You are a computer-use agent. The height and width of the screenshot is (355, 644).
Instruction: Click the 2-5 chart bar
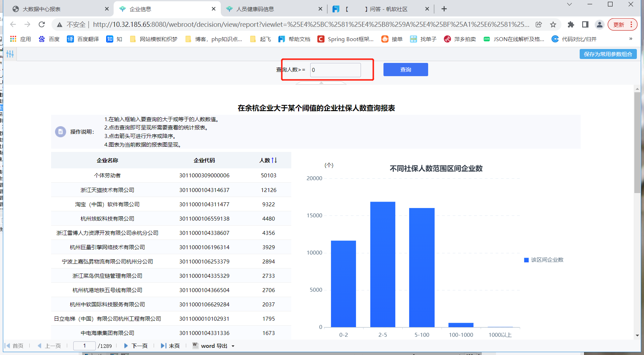pyautogui.click(x=383, y=265)
